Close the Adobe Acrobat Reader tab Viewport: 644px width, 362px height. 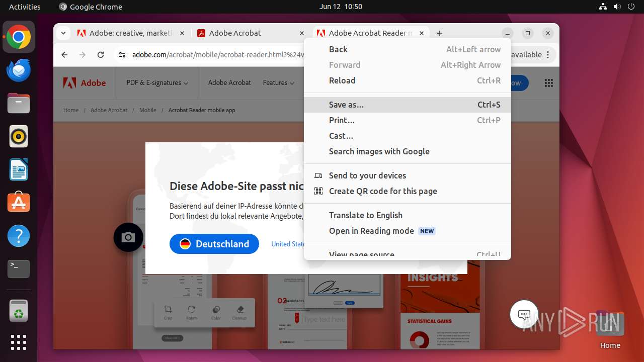422,33
